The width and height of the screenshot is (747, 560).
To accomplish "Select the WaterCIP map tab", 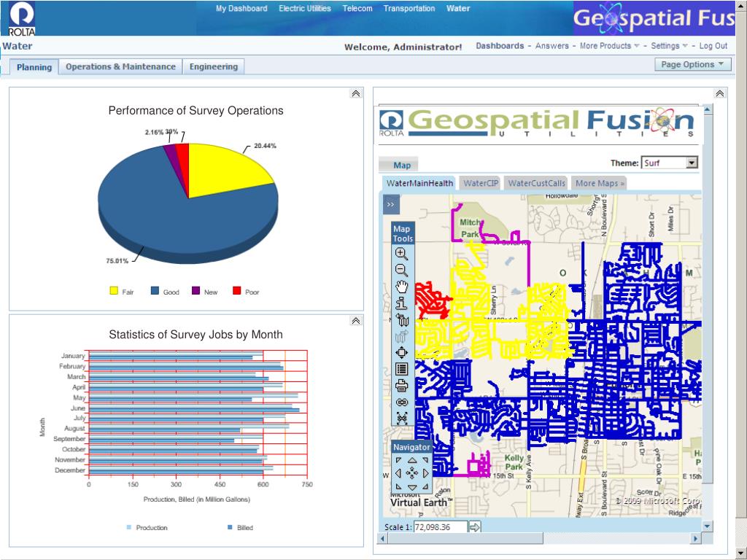I will tap(481, 183).
